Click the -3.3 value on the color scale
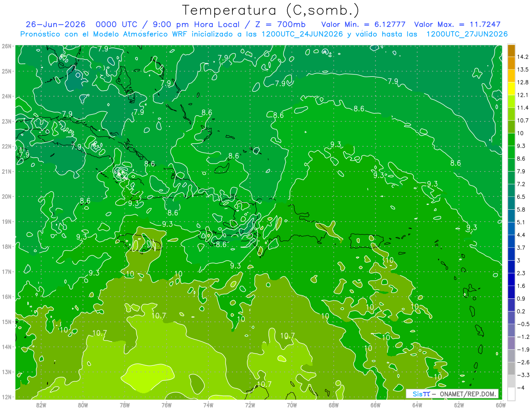The height and width of the screenshot is (411, 532). 523,375
